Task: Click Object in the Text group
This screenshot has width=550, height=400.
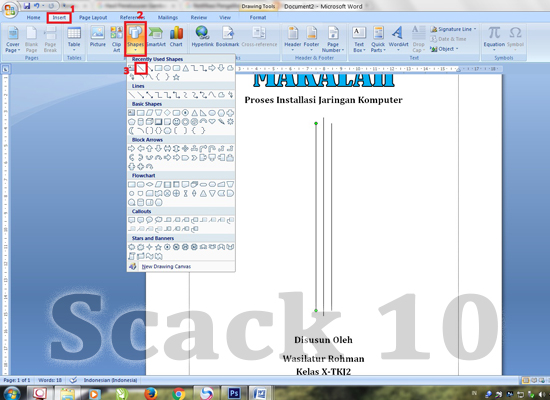Action: pos(444,49)
